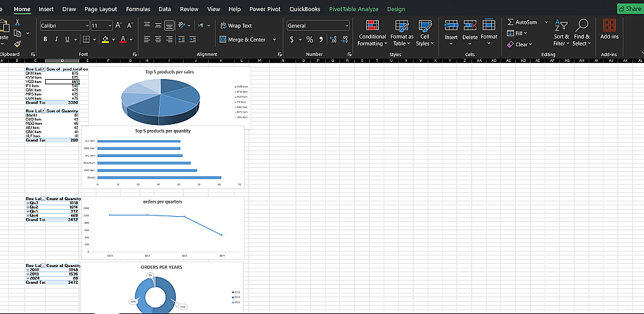
Task: Click the Increase Indent icon
Action: (x=192, y=40)
